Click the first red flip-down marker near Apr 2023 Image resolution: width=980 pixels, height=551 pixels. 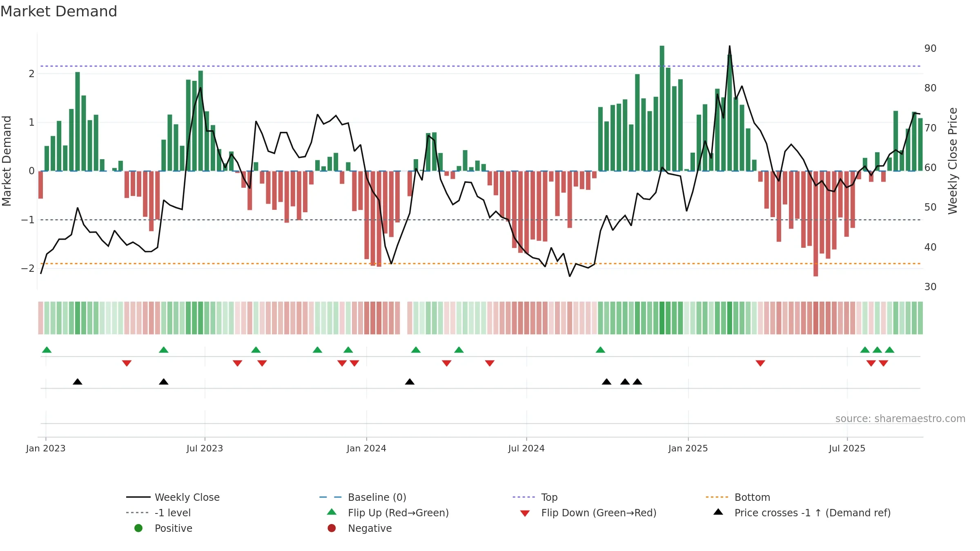tap(127, 363)
